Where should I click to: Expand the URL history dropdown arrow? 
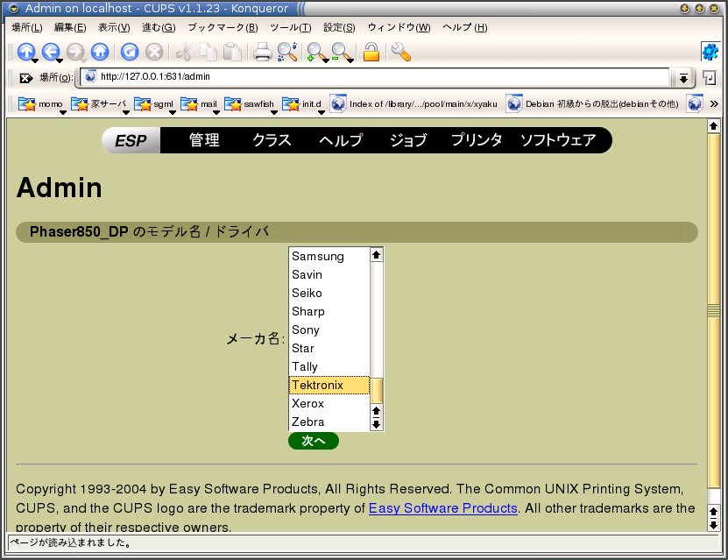(683, 77)
